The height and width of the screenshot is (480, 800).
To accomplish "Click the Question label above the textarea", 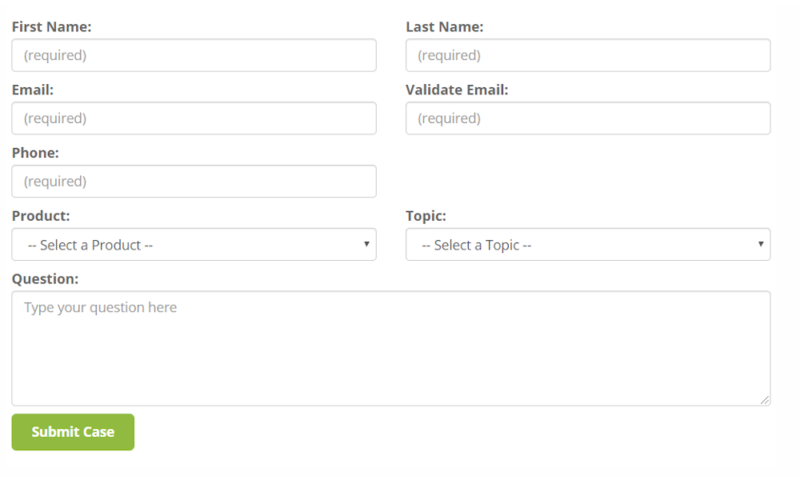I will pyautogui.click(x=45, y=279).
